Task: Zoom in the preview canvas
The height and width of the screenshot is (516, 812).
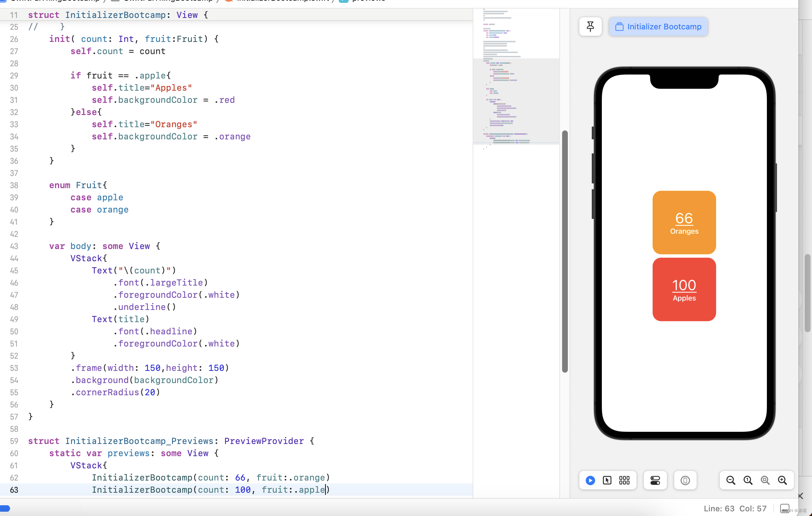Action: [x=783, y=480]
